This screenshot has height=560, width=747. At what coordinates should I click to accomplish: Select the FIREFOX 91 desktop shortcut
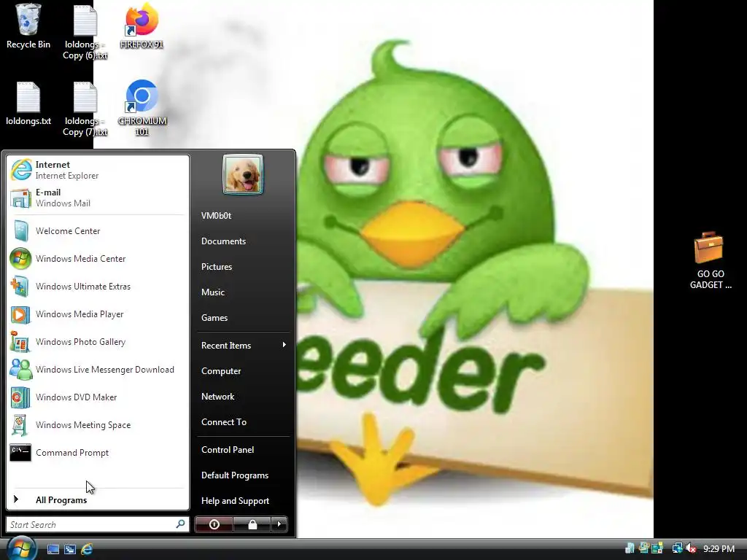tap(142, 26)
